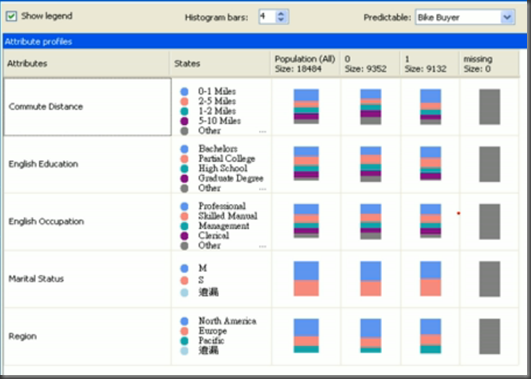This screenshot has width=531, height=379.
Task: Click Region histogram for value 1
Action: 430,336
